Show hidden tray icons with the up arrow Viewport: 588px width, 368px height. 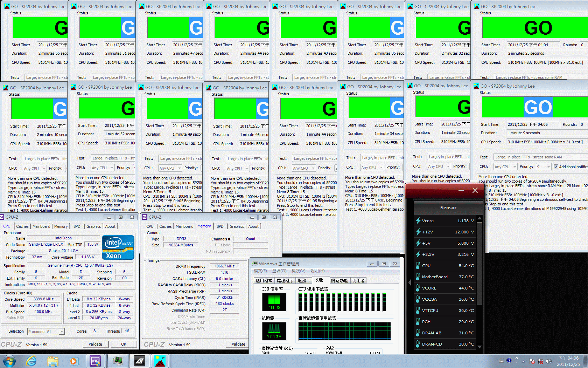tap(524, 361)
